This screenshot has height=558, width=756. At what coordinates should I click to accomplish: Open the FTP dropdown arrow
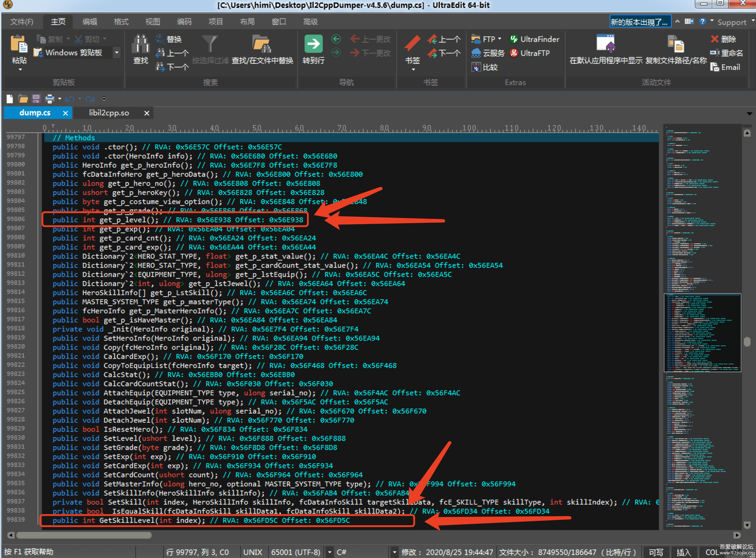pyautogui.click(x=499, y=39)
